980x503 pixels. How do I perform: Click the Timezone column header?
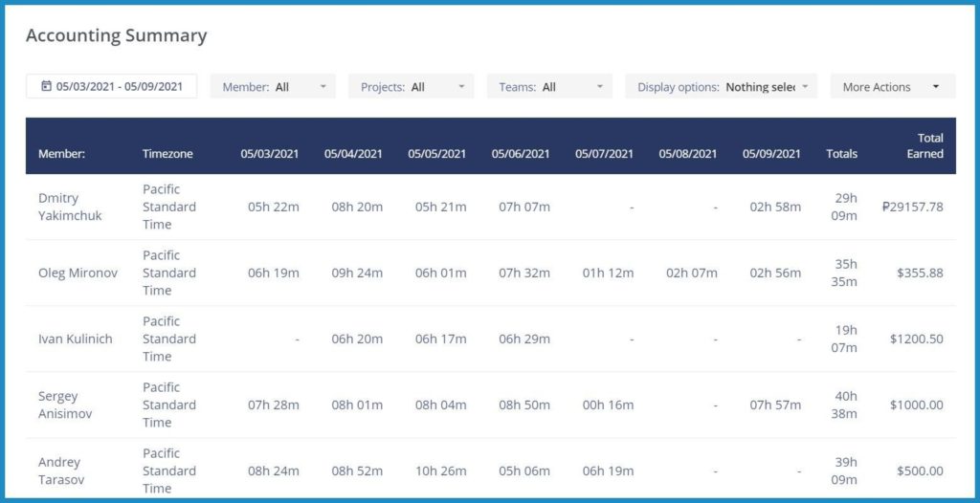click(167, 154)
